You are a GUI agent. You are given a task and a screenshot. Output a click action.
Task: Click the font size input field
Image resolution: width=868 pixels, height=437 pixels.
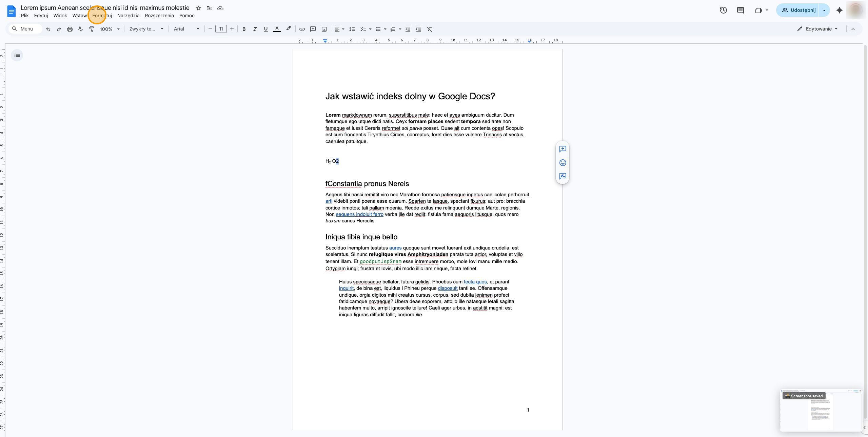[x=221, y=29]
